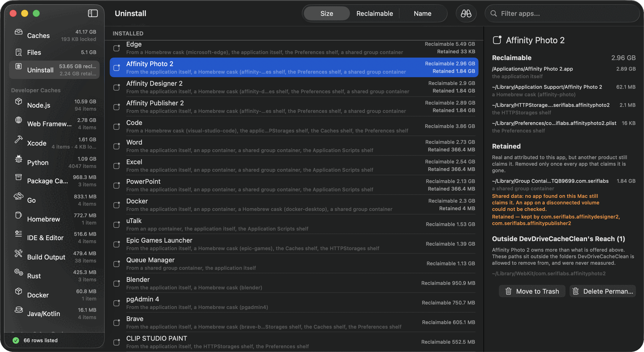This screenshot has height=352, width=644.
Task: Click the IDE & Editor sidebar entry
Action: pos(54,238)
